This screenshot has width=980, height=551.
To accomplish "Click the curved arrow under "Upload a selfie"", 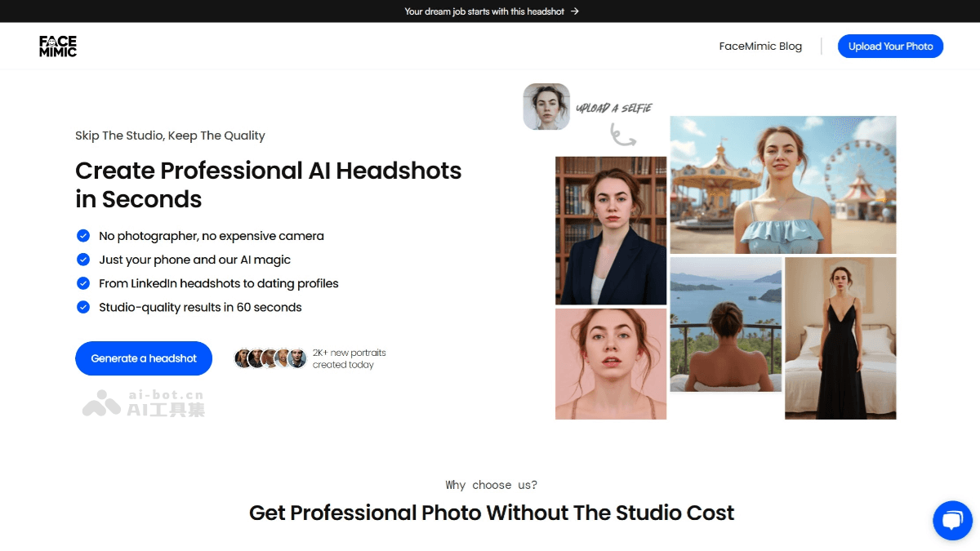I will click(623, 134).
